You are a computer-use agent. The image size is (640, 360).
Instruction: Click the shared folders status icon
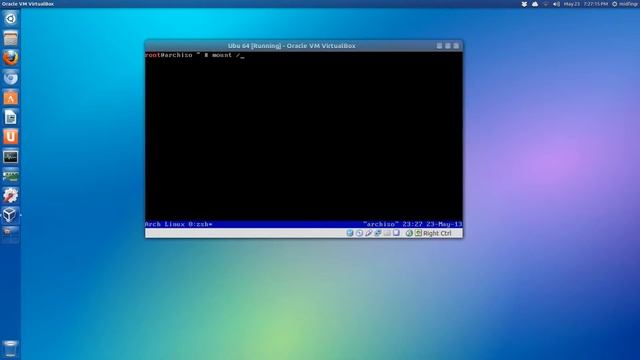pos(387,233)
